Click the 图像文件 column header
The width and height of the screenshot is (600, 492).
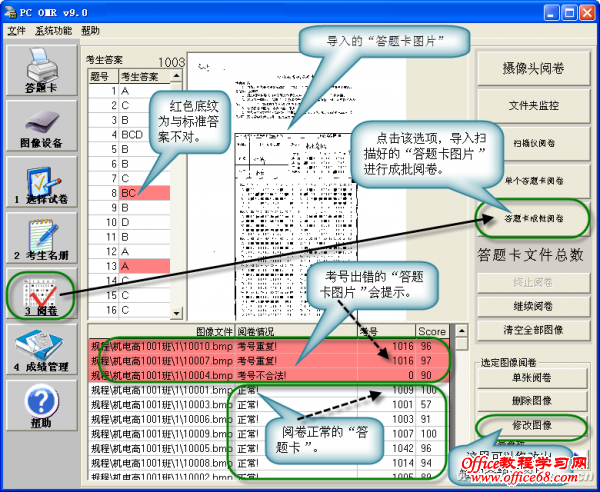coord(161,331)
